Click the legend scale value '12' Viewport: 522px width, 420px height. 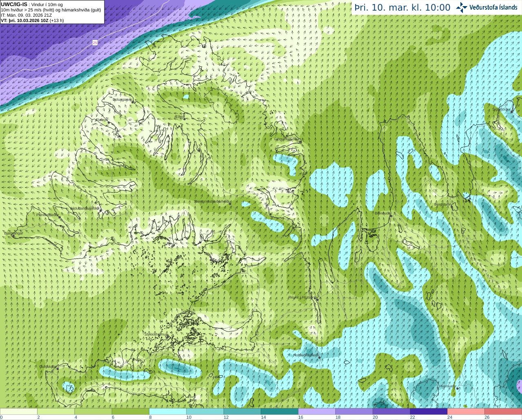[x=226, y=417]
